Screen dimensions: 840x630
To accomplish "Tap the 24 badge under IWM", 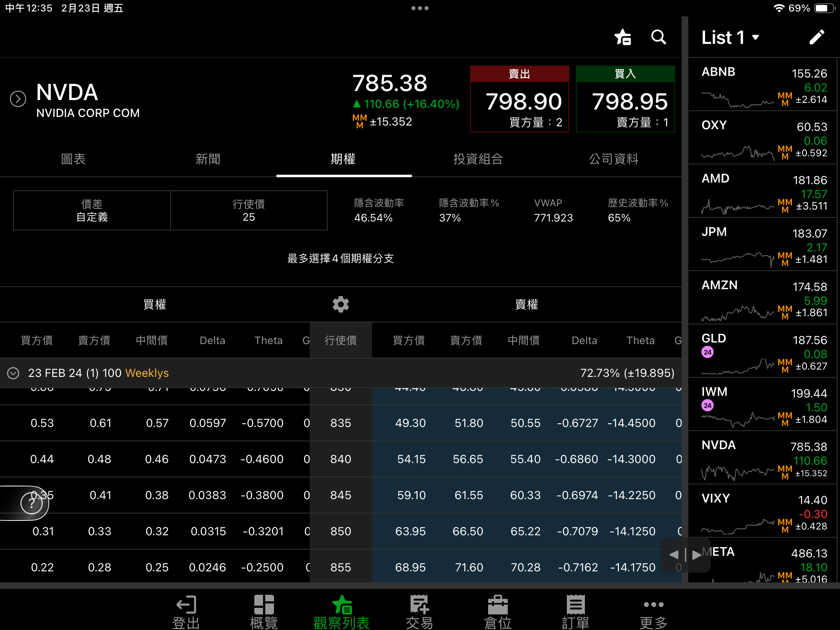I will tap(708, 406).
